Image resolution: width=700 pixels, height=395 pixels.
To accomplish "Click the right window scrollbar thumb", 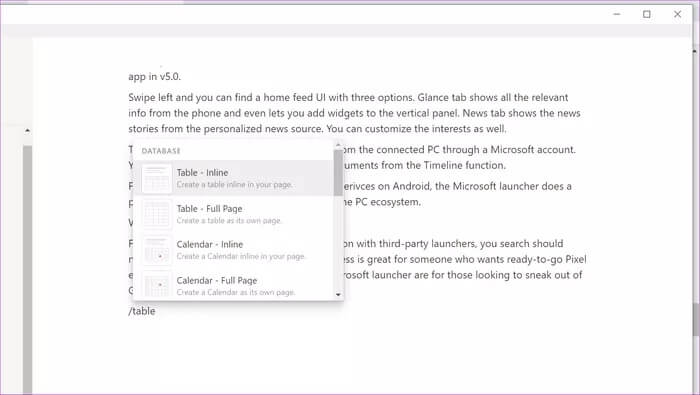I will (x=696, y=320).
